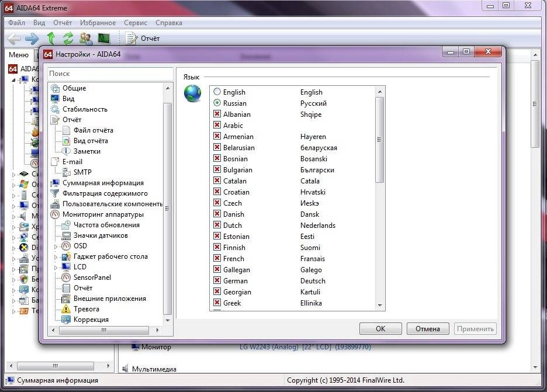Click the Отмена button
547x392 pixels.
click(x=428, y=328)
